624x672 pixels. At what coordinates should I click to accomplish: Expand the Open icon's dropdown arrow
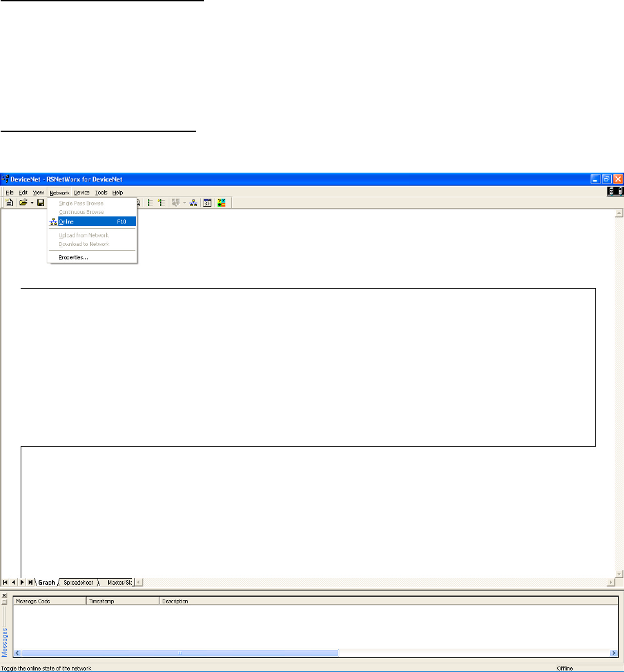(x=32, y=203)
